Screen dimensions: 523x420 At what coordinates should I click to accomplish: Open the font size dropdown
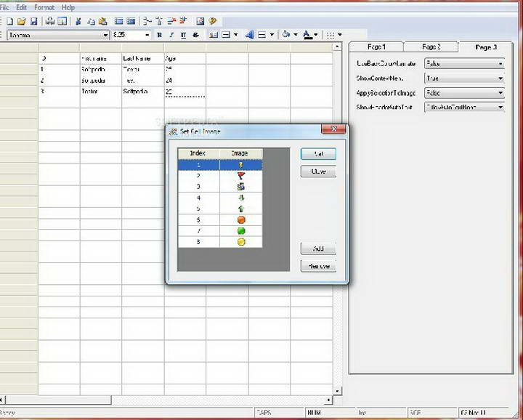click(x=147, y=35)
